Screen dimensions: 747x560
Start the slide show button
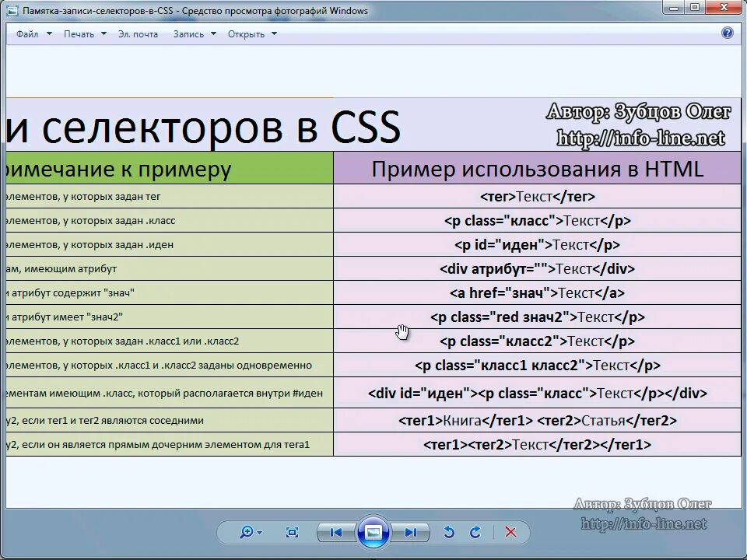tap(373, 532)
